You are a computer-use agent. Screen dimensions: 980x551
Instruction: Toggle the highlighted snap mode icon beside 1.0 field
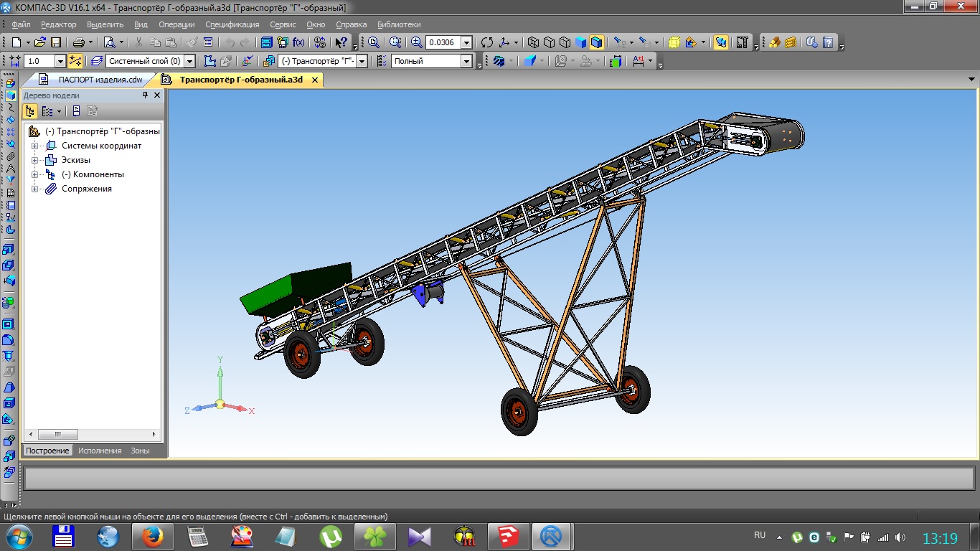[x=75, y=61]
